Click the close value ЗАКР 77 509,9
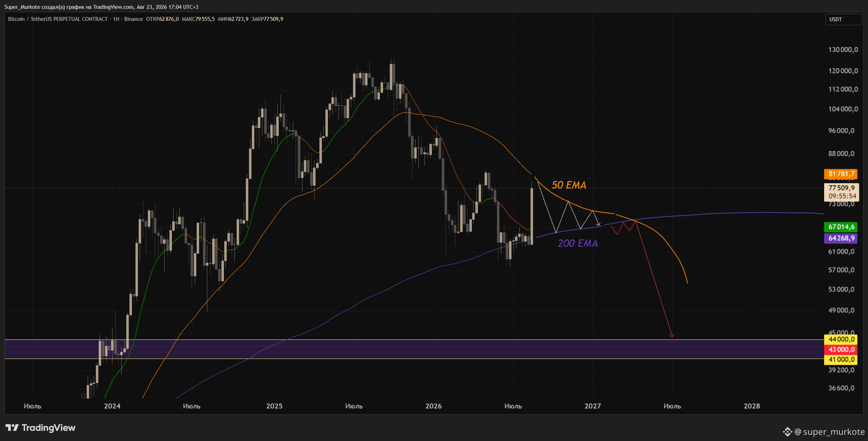The image size is (868, 441). click(267, 19)
